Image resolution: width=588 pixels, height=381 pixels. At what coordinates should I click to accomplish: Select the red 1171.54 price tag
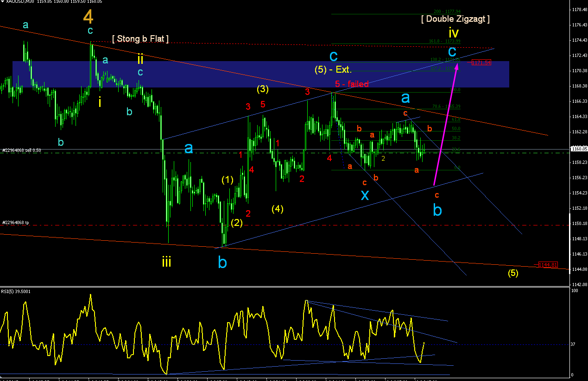tap(481, 62)
